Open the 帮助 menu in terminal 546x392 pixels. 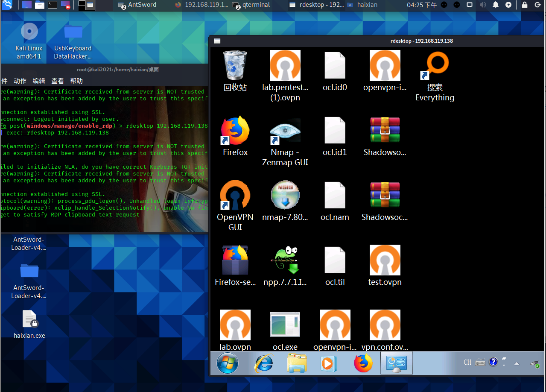point(76,81)
